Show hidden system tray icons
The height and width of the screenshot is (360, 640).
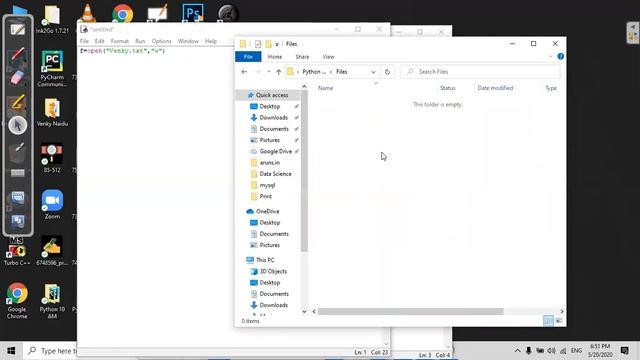(517, 351)
